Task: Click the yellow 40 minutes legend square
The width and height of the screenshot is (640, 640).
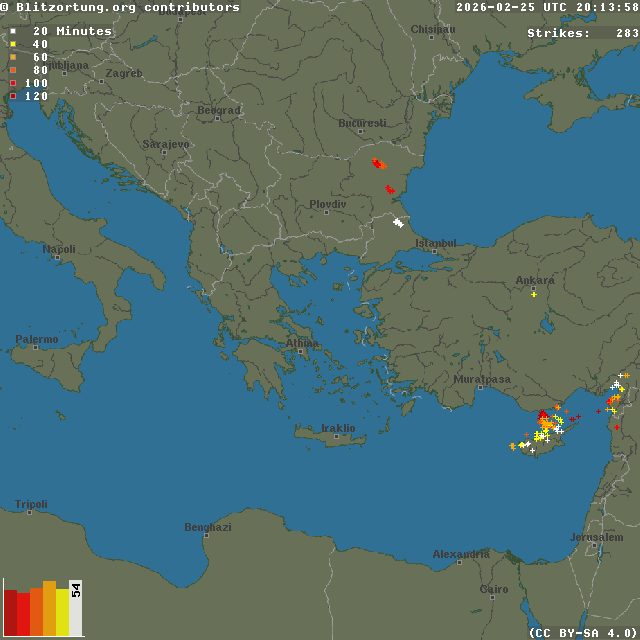Action: tap(12, 44)
